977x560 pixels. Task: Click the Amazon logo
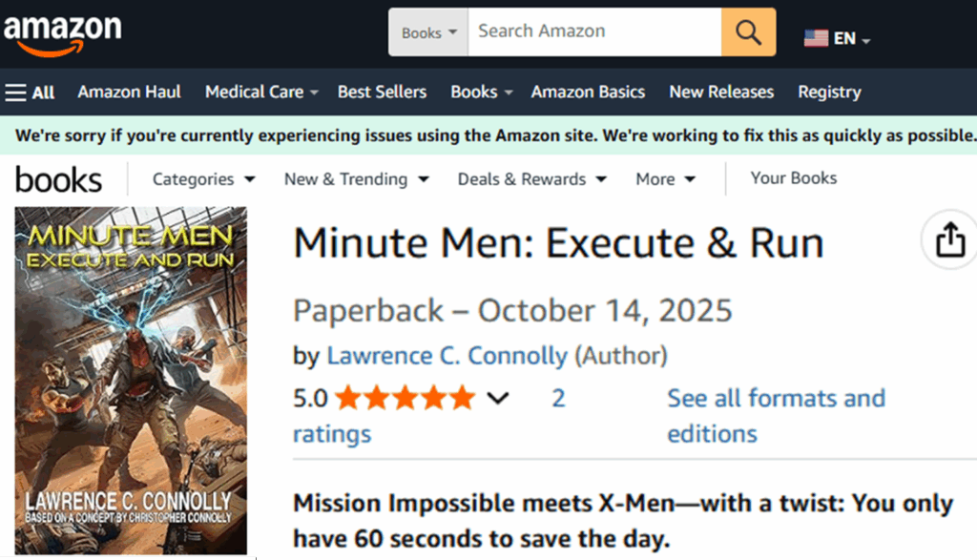pyautogui.click(x=63, y=34)
